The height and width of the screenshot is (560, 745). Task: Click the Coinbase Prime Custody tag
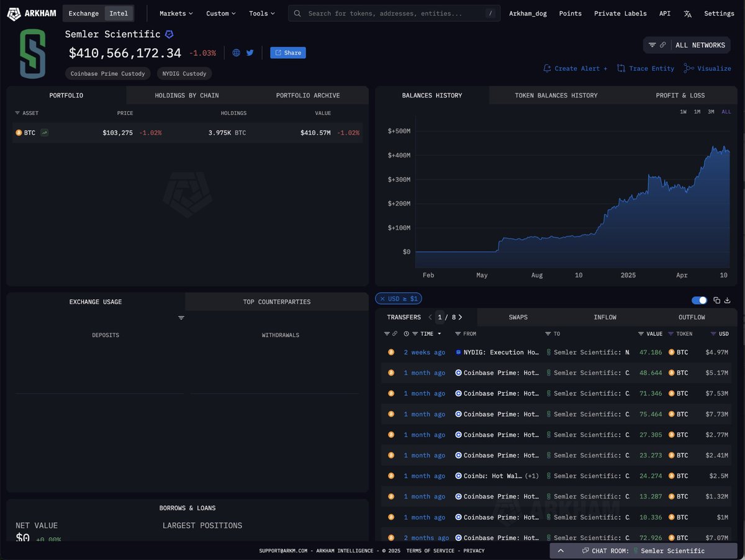108,73
